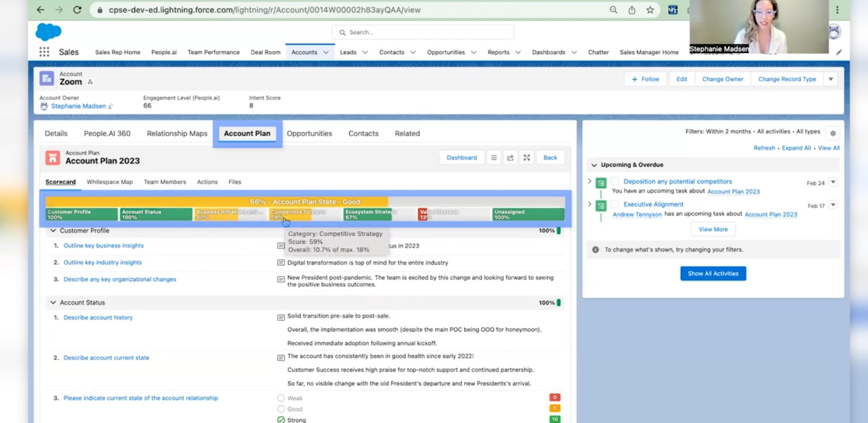
Task: Click the green Customer Profile 100% scorecard segment
Action: (x=82, y=214)
